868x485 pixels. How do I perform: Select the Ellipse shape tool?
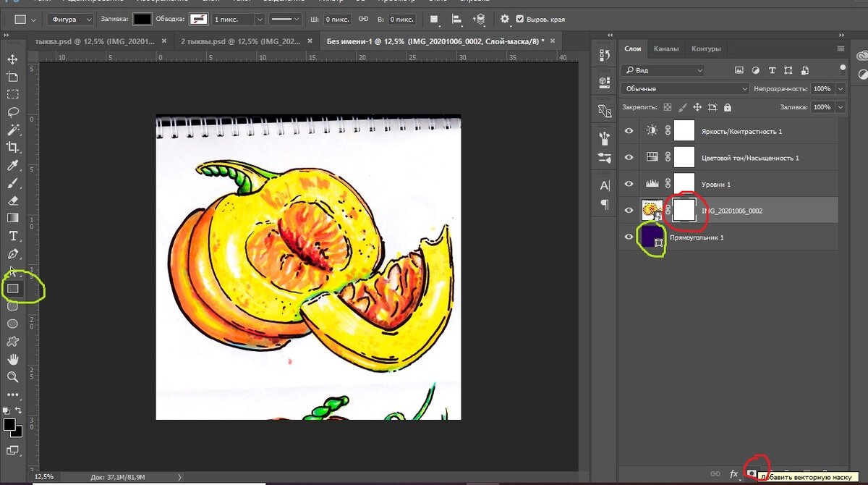[x=12, y=324]
